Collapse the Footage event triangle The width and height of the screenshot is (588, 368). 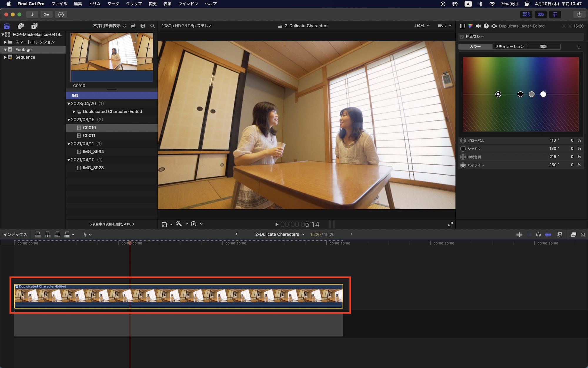[5, 50]
